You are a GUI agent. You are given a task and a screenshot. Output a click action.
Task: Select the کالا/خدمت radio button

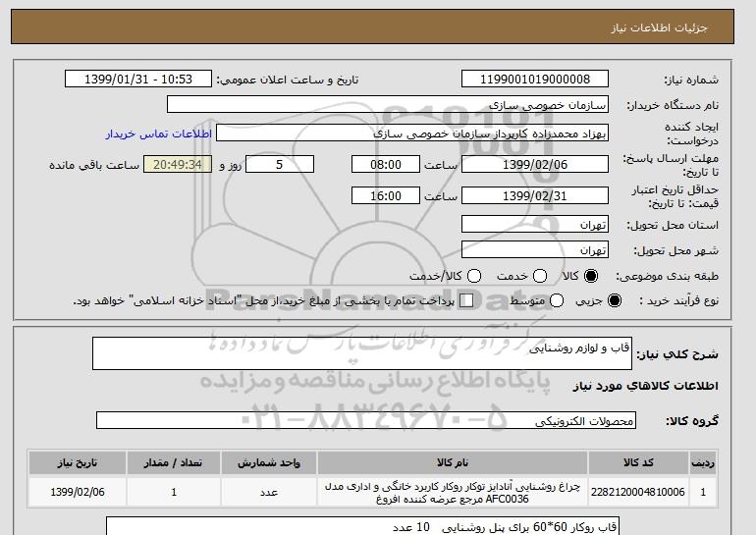pos(474,276)
